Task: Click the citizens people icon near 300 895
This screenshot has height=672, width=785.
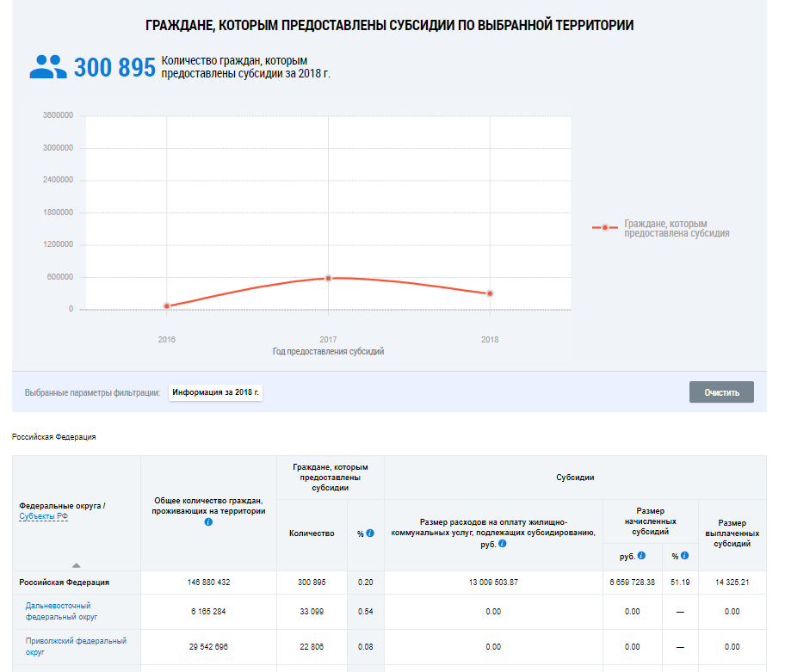Action: (48, 67)
